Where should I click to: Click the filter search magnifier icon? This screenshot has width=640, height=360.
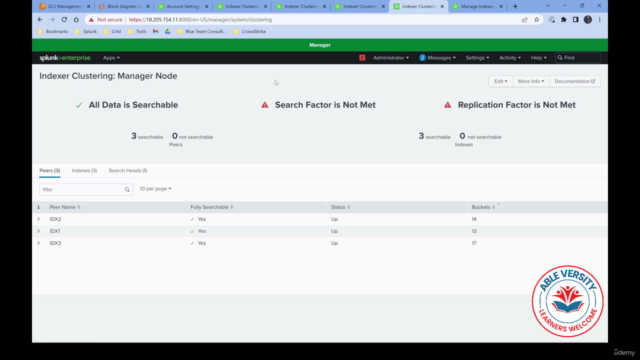[x=127, y=190]
